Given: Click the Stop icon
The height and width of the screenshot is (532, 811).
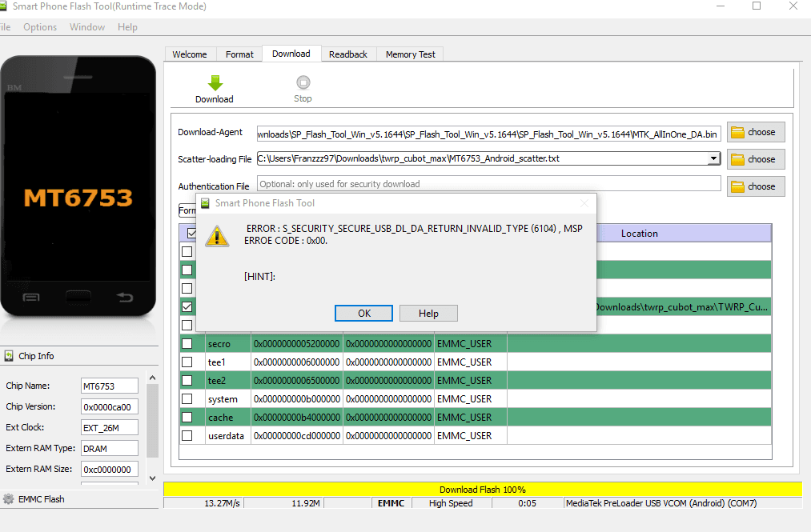Looking at the screenshot, I should pos(303,82).
